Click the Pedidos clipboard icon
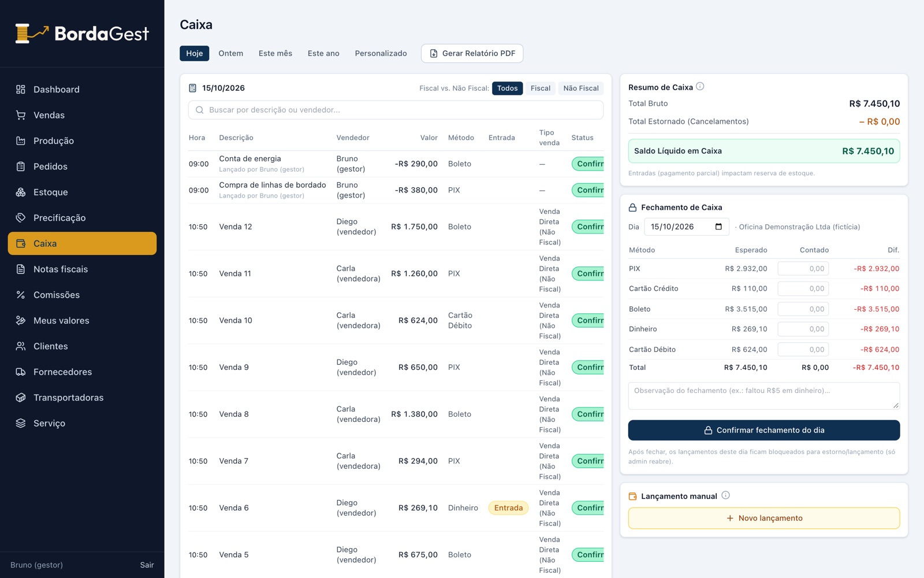This screenshot has width=924, height=578. pyautogui.click(x=21, y=166)
